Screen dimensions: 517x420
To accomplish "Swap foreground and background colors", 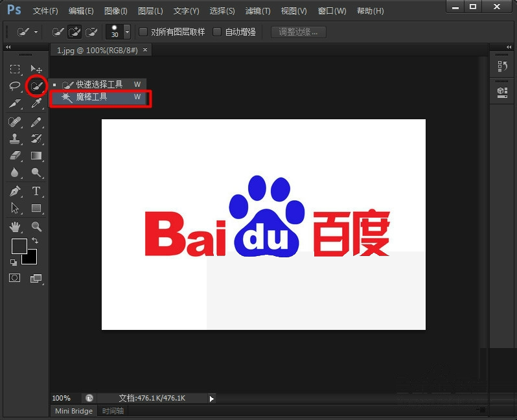I will [x=35, y=240].
